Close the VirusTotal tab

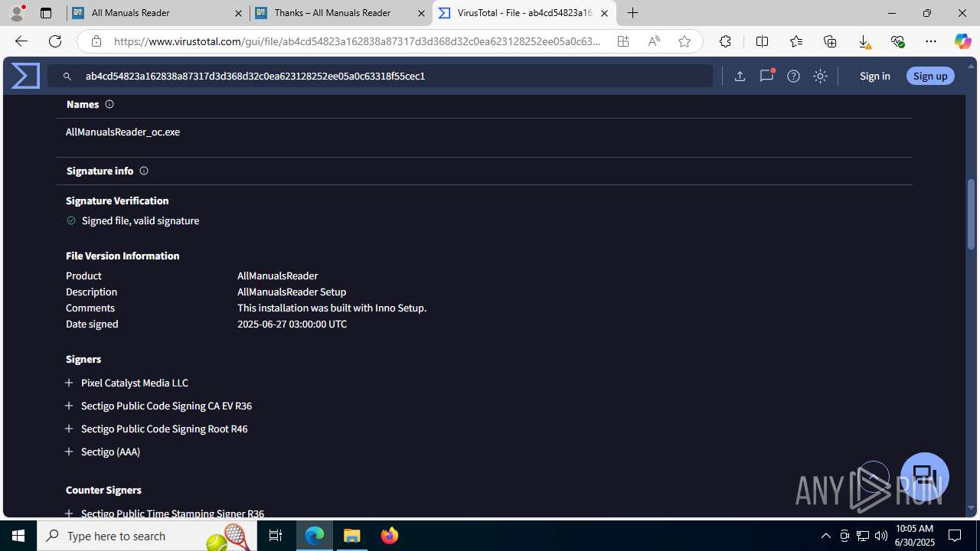tap(604, 13)
